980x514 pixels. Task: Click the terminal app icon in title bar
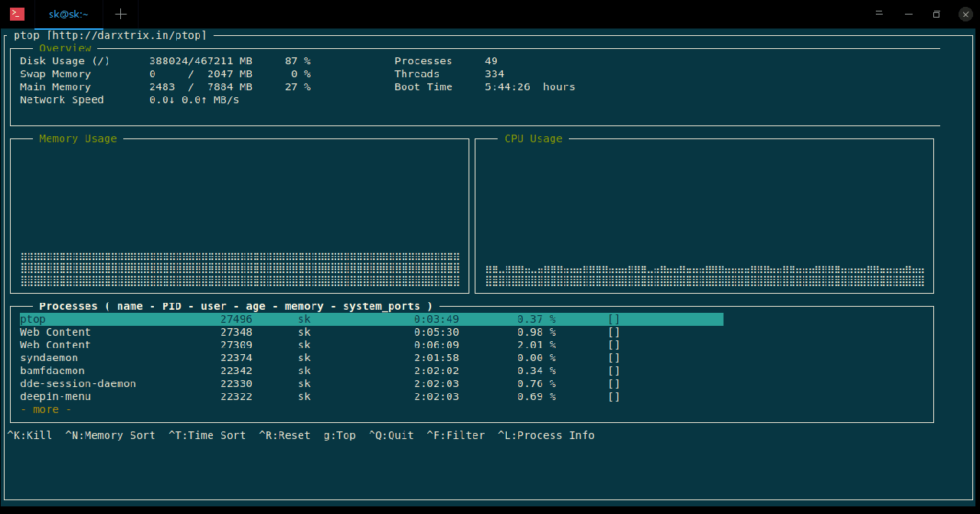point(17,14)
